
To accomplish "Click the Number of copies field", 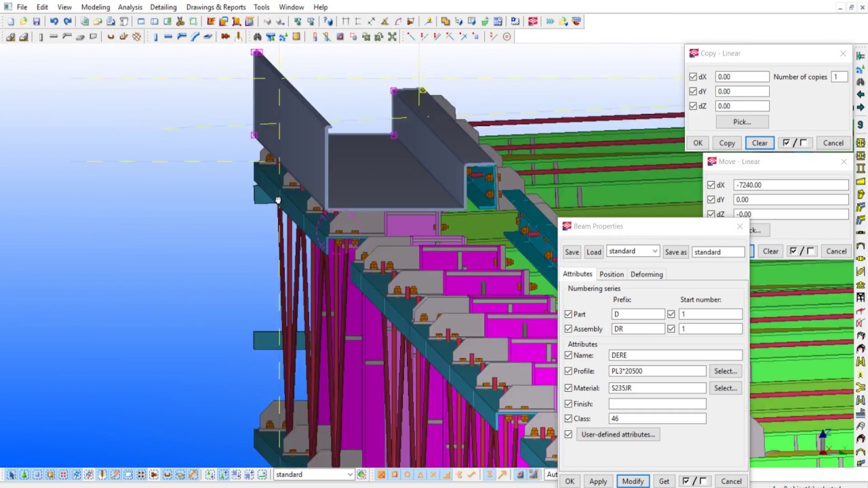I will tap(840, 77).
